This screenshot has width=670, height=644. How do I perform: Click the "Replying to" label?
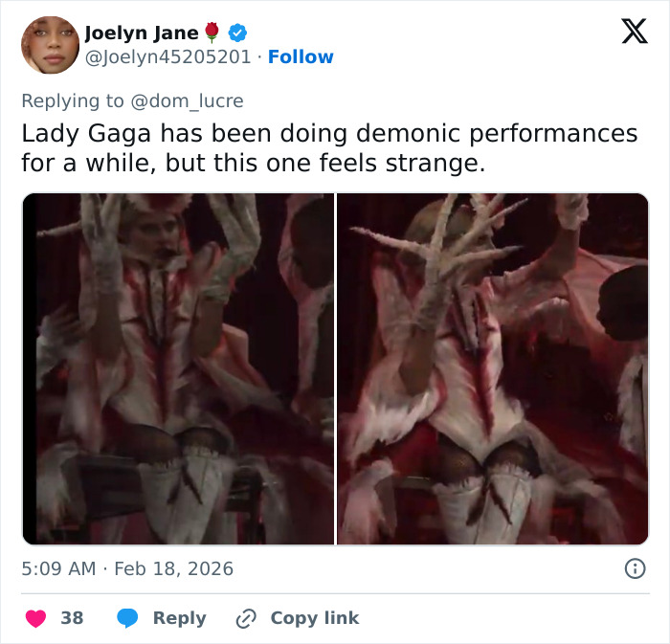click(x=73, y=100)
